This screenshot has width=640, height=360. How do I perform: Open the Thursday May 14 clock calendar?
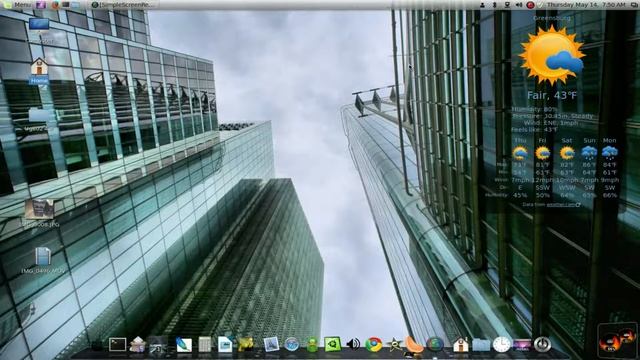[x=586, y=5]
